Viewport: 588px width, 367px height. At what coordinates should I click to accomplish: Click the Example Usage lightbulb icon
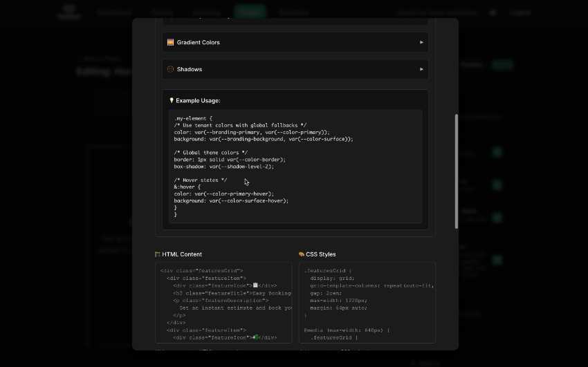point(172,100)
